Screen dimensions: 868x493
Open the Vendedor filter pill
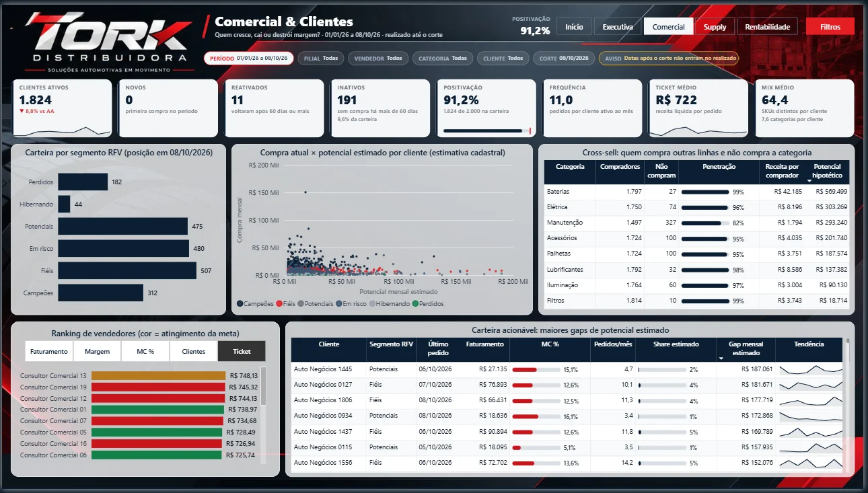[x=378, y=59]
